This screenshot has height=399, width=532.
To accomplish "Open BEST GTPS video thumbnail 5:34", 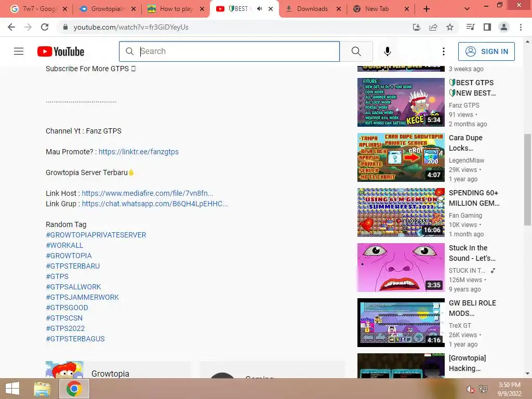I will (401, 102).
